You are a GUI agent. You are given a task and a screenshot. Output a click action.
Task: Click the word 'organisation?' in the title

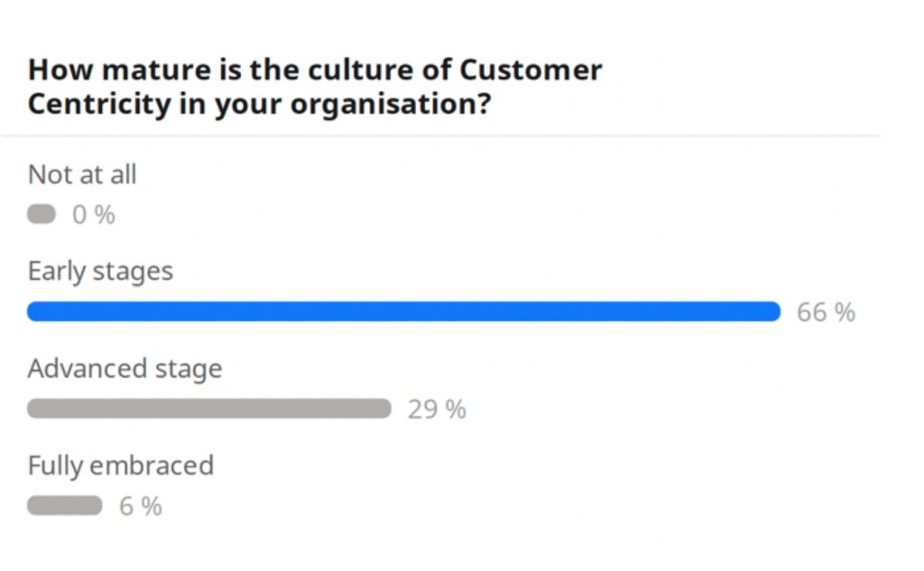tap(391, 105)
